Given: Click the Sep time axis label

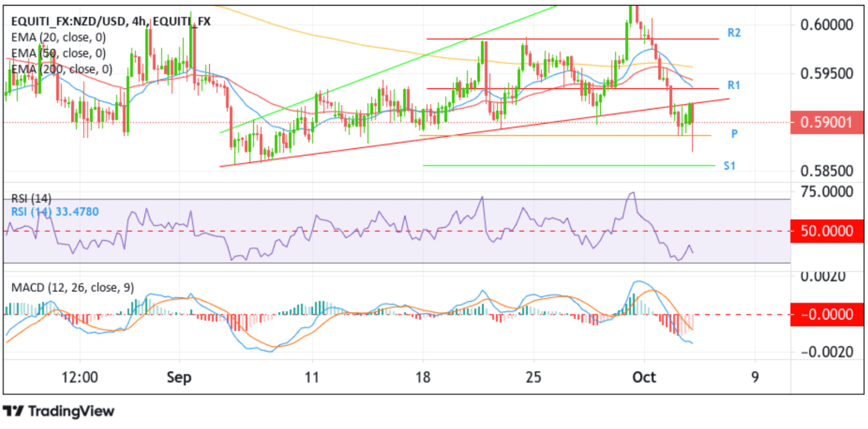Looking at the screenshot, I should [x=179, y=378].
